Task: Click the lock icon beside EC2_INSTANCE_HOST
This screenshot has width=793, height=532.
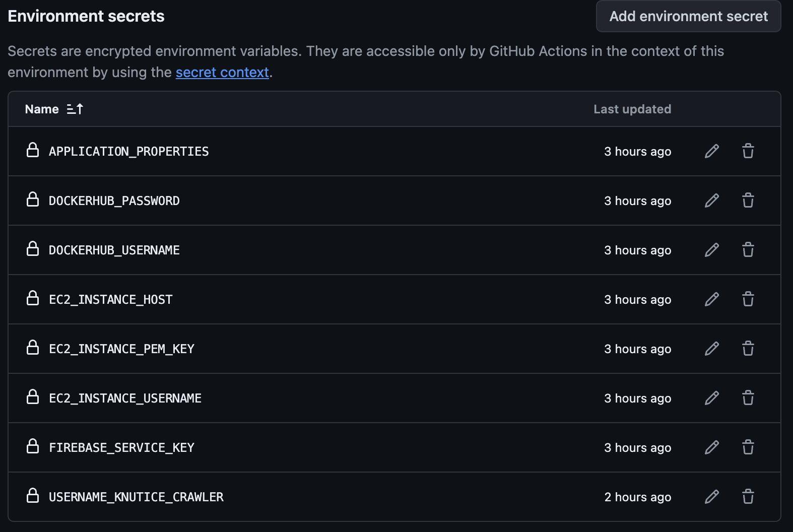Action: pos(33,298)
